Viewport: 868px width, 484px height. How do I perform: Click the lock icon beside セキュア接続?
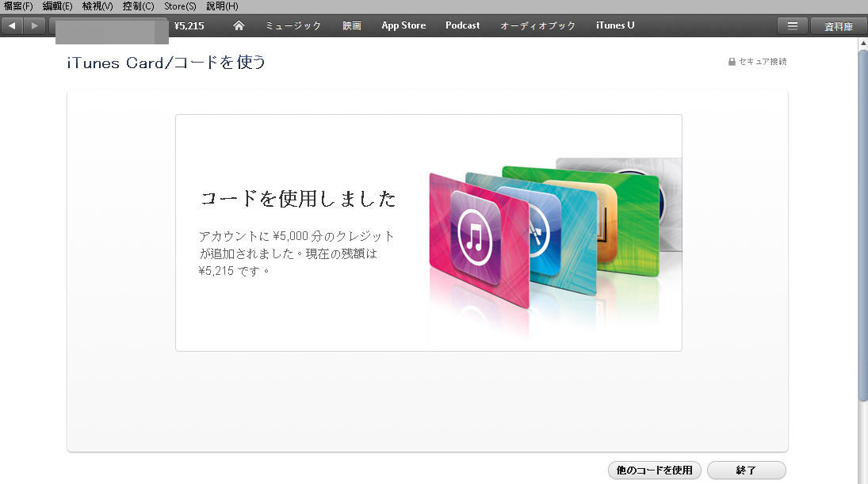click(x=732, y=62)
